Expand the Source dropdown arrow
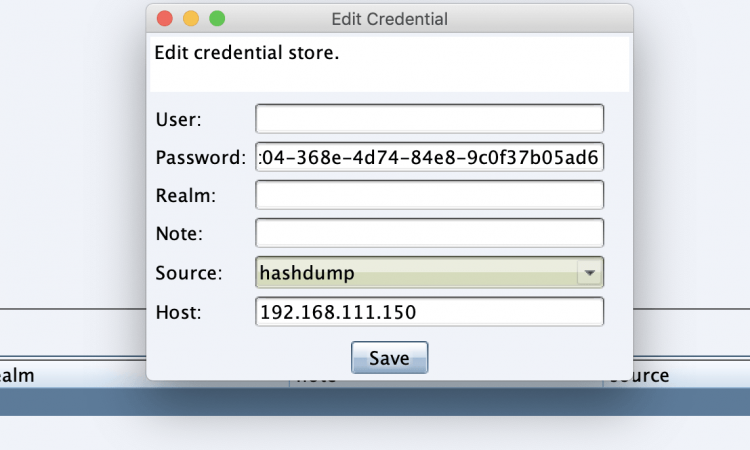Screen dimensions: 750x450 click(590, 273)
